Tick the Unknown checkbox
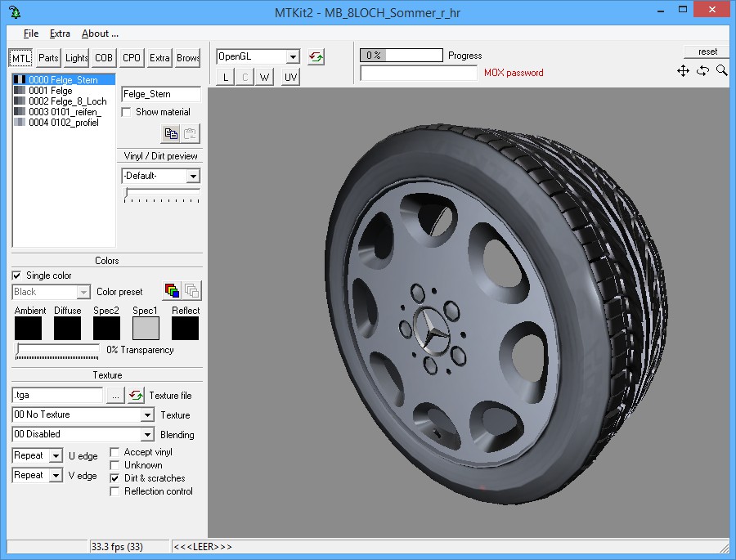The width and height of the screenshot is (736, 560). point(114,465)
